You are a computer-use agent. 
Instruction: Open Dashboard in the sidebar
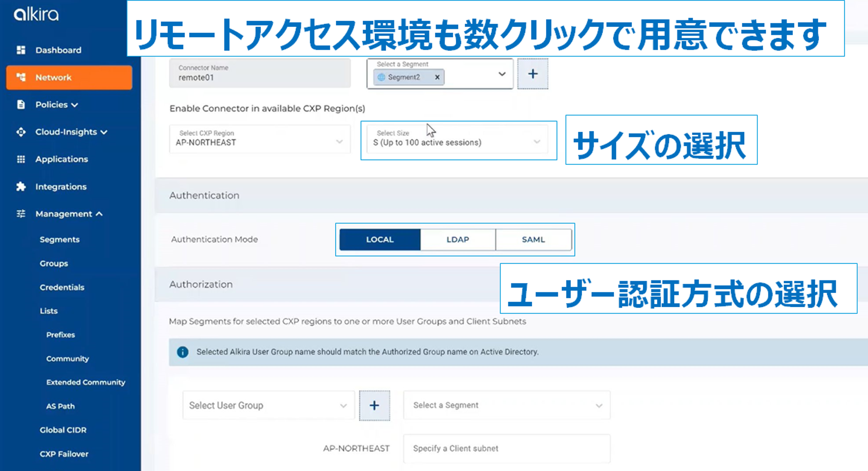pyautogui.click(x=58, y=50)
